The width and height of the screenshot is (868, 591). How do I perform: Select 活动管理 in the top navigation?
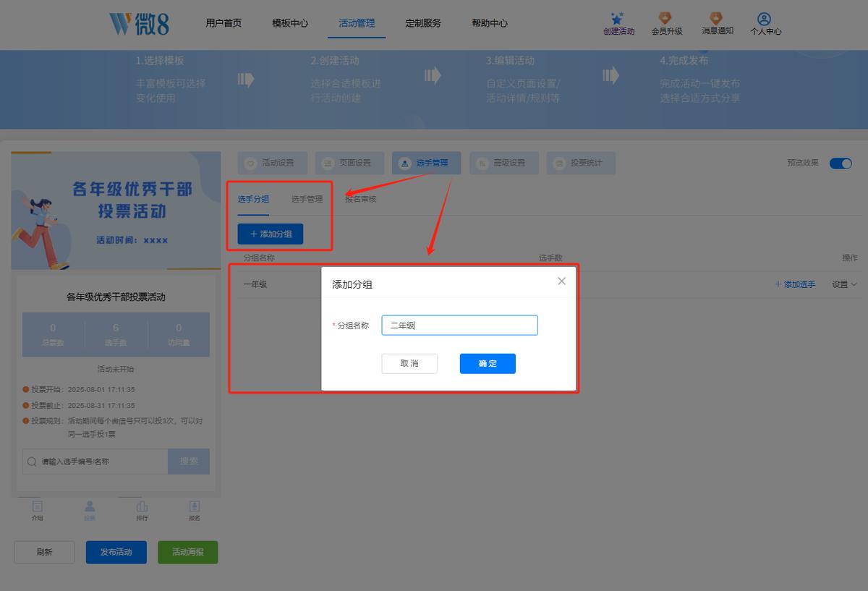(x=357, y=23)
